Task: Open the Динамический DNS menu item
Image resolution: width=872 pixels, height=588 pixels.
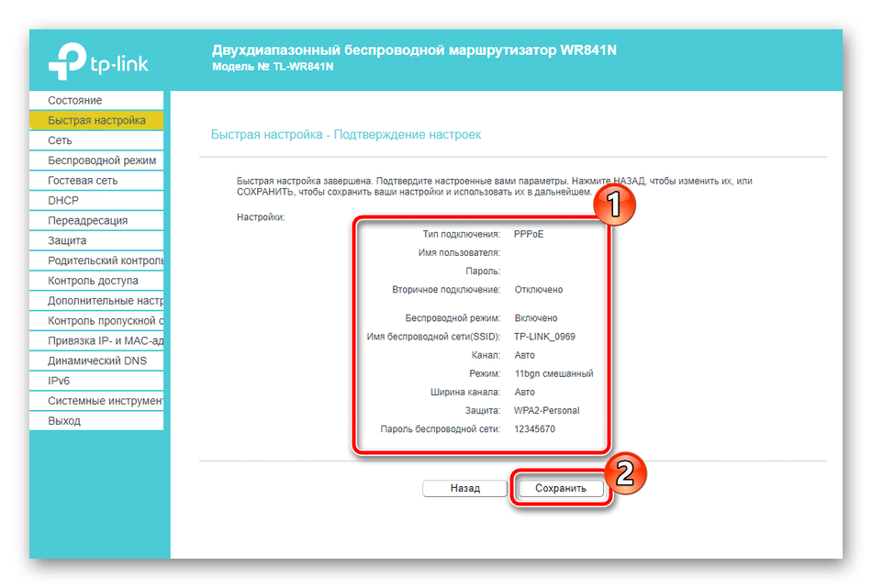Action: [x=96, y=361]
